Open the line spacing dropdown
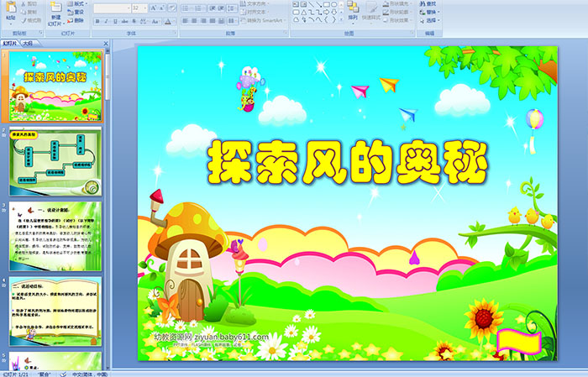Image resolution: width=588 pixels, height=377 pixels. (232, 8)
